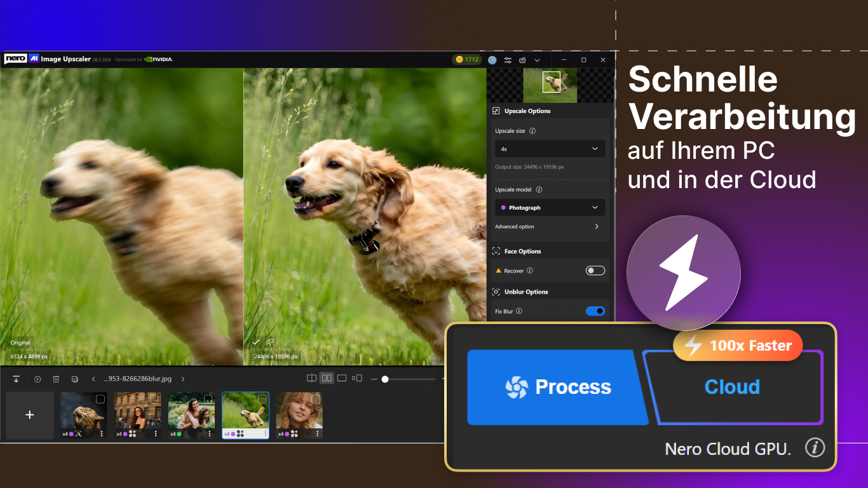Click the Nero Cloud GPU. text
The height and width of the screenshot is (488, 868).
click(x=728, y=449)
